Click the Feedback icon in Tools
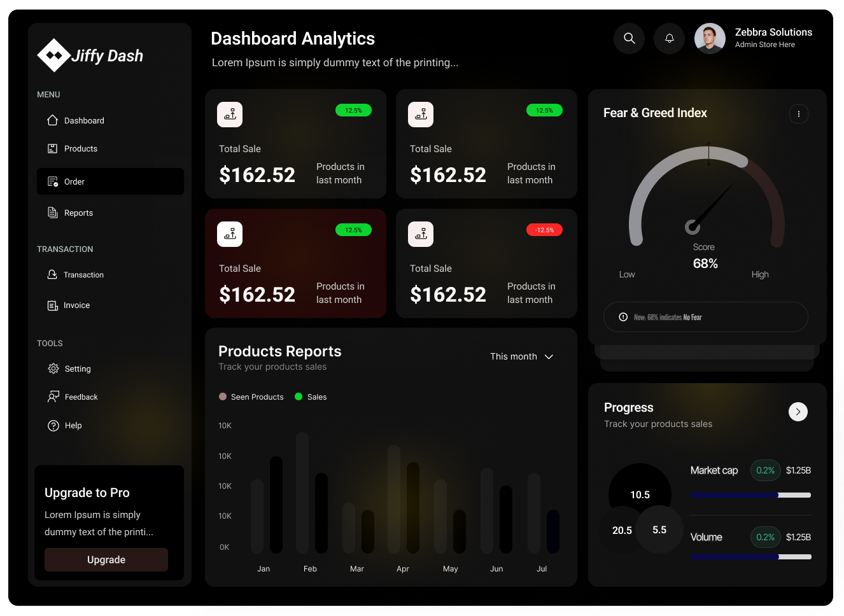The width and height of the screenshot is (844, 616). (x=53, y=396)
